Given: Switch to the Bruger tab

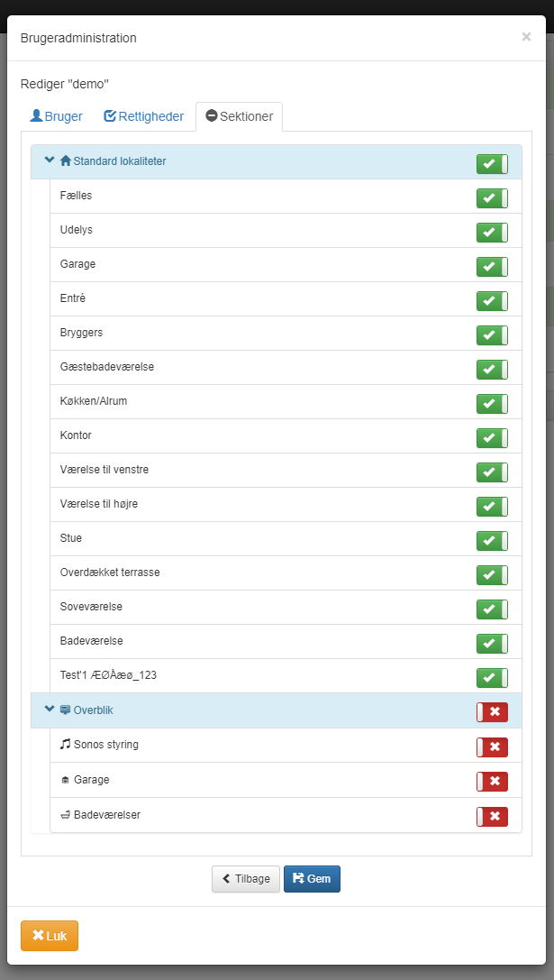Looking at the screenshot, I should click(x=56, y=116).
